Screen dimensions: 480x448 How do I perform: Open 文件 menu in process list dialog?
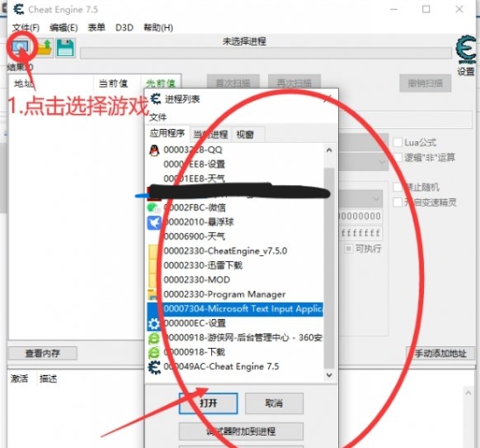coord(158,117)
